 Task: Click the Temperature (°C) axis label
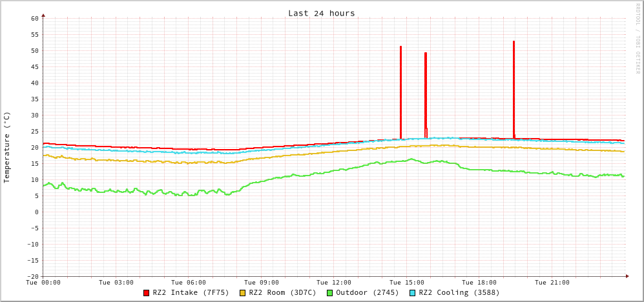[x=7, y=147]
